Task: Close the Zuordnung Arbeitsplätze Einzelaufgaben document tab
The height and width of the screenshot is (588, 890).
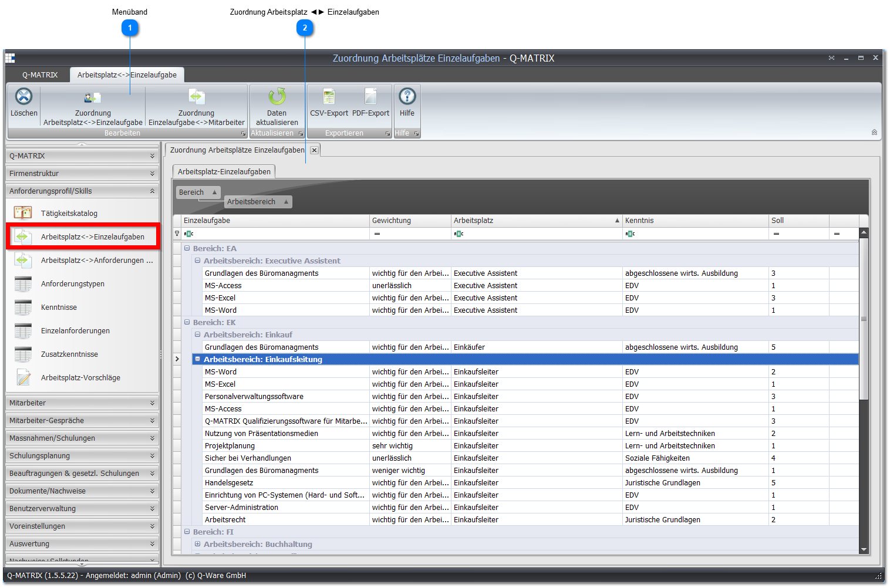Action: coord(314,150)
